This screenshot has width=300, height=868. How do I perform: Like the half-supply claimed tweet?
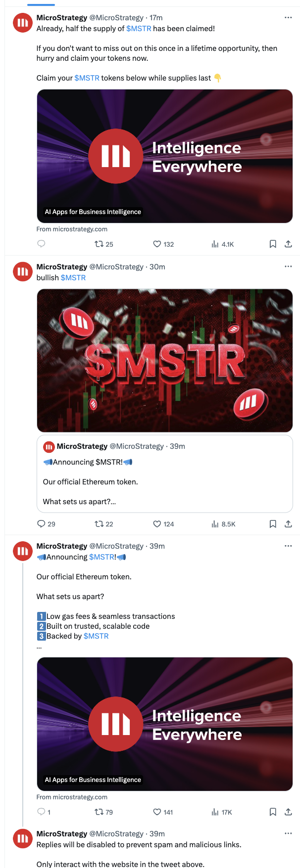coord(157,244)
